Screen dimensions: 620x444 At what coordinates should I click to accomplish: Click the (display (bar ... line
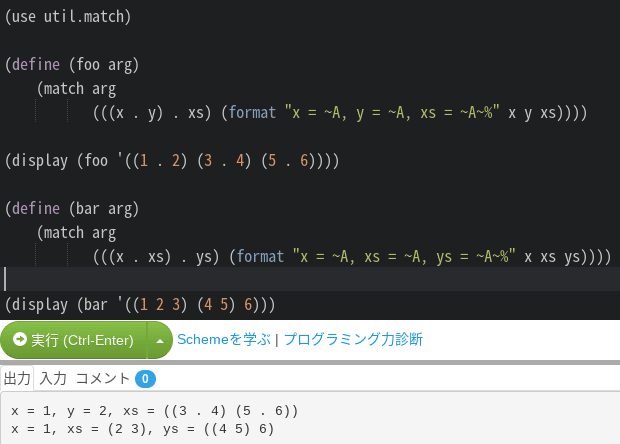click(x=140, y=304)
